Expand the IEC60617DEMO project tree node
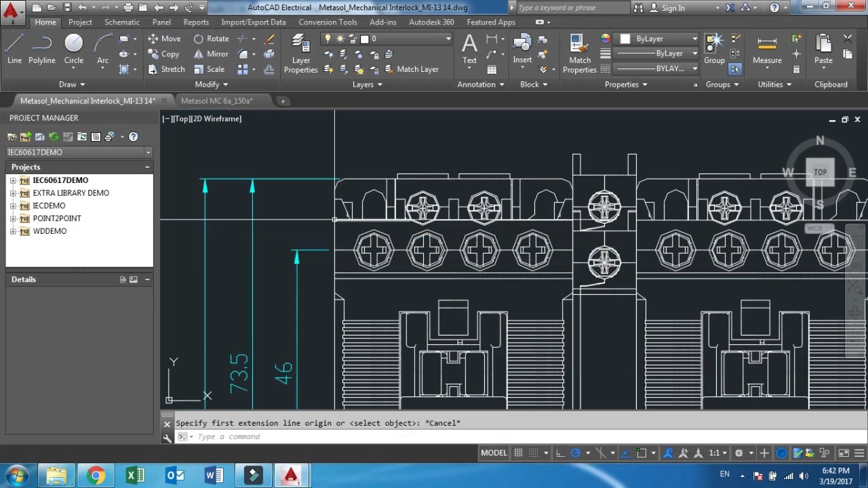The height and width of the screenshot is (488, 868). 13,180
